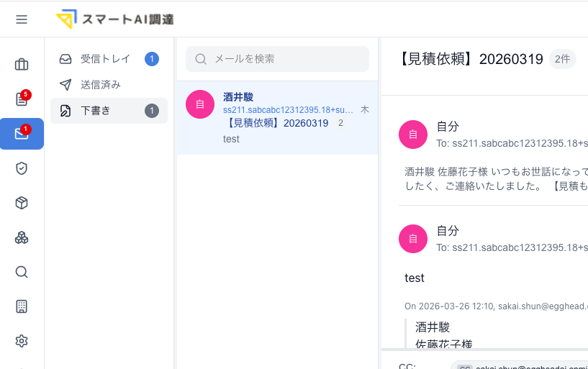Click the 受信トレイ unread count badge
This screenshot has width=588, height=369.
(x=152, y=59)
